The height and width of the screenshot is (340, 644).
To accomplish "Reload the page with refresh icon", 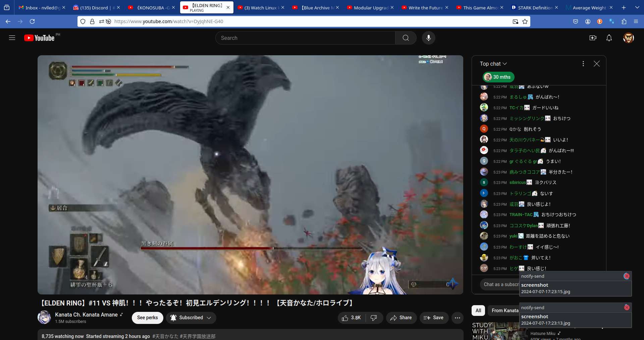I will [32, 21].
